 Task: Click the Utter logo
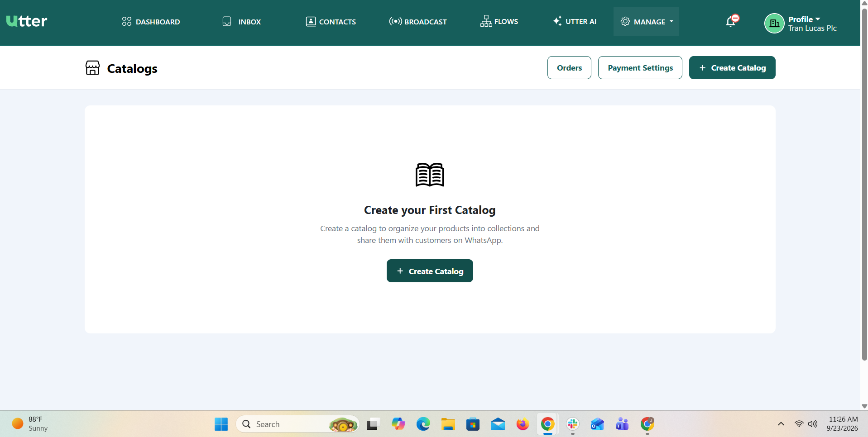pos(26,21)
